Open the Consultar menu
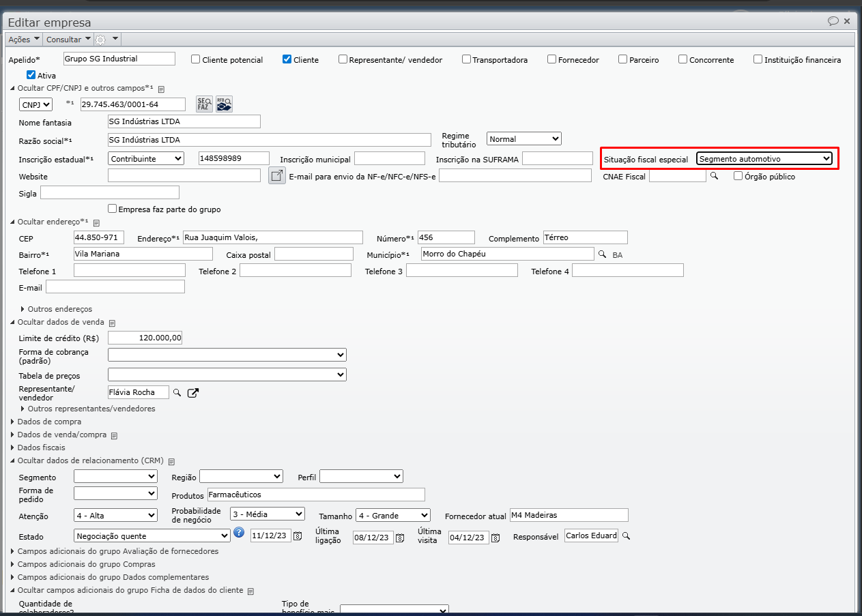862x616 pixels. point(68,40)
